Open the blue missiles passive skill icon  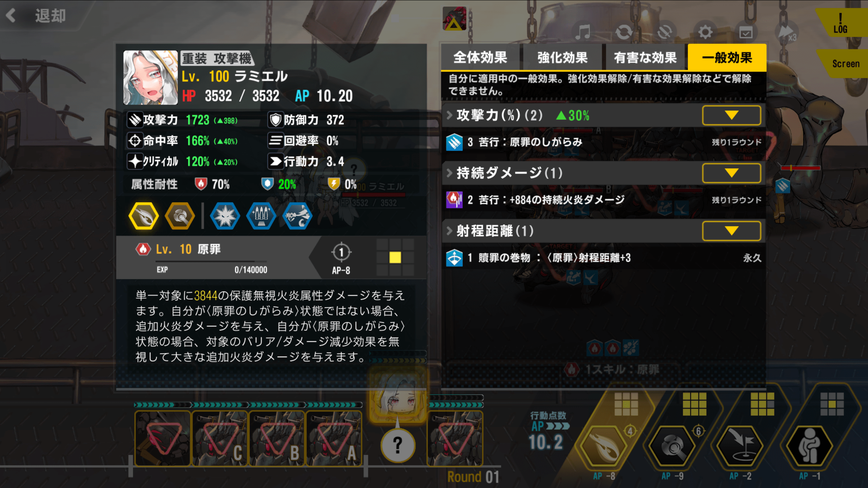[261, 216]
